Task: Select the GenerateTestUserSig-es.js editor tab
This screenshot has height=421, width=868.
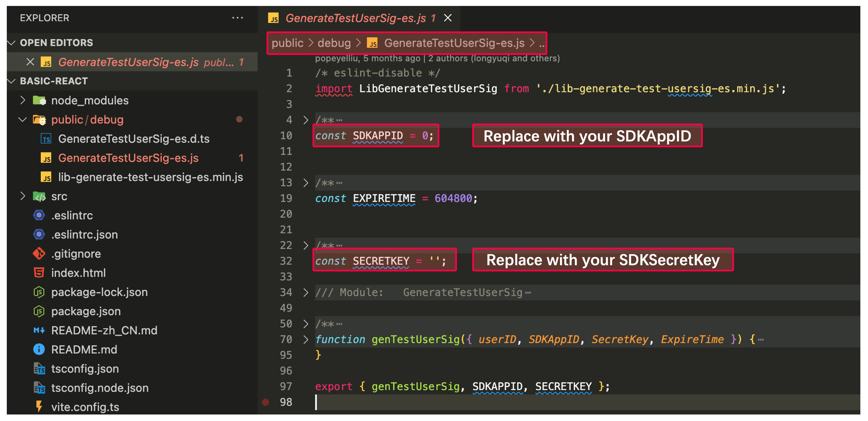Action: [355, 18]
